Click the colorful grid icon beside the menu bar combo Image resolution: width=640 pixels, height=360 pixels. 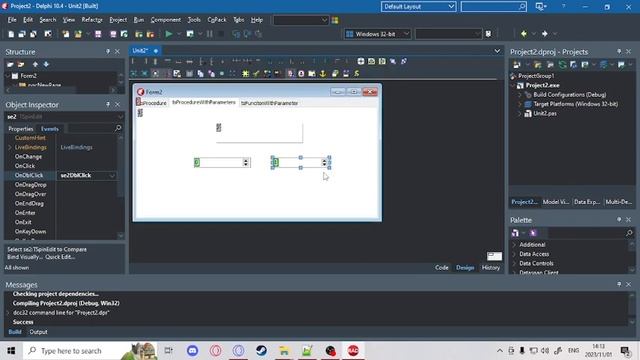pyautogui.click(x=335, y=20)
